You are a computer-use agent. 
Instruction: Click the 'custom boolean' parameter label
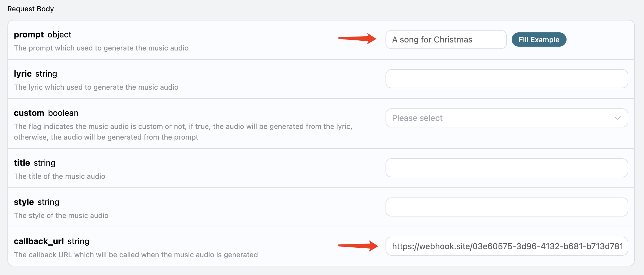[x=46, y=113]
